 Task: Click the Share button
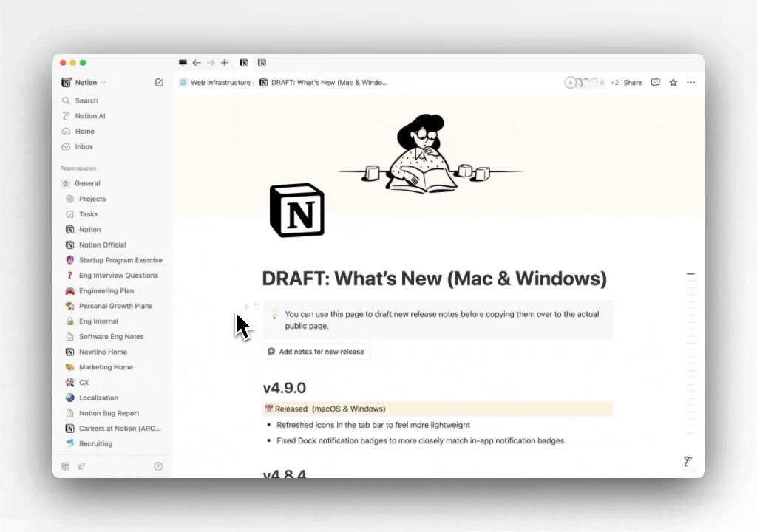coord(633,83)
